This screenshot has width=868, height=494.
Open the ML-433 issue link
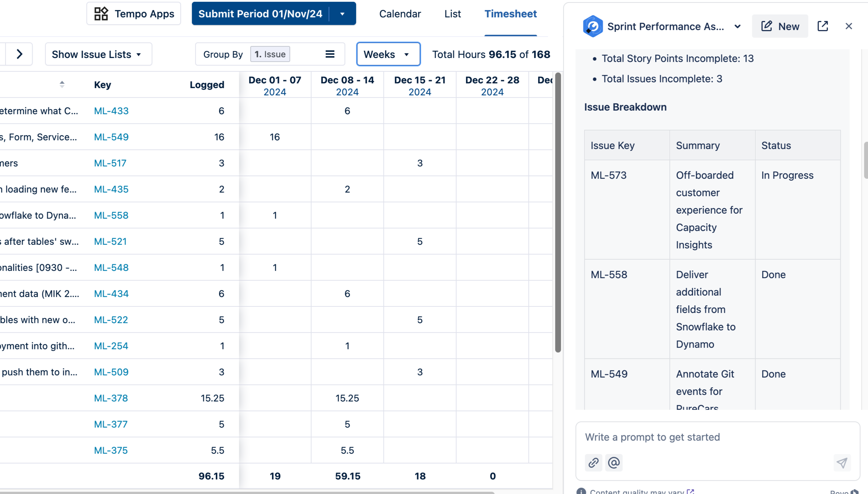(x=111, y=111)
